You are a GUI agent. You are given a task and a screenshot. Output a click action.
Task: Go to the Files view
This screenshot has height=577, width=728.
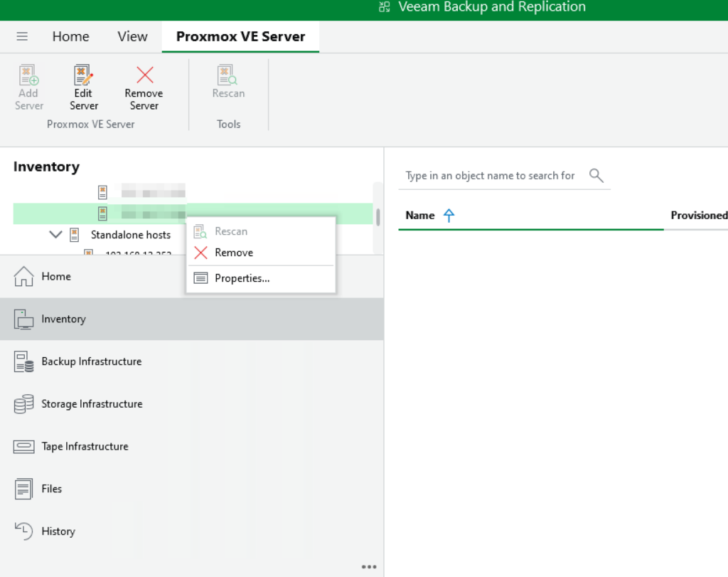(x=51, y=489)
